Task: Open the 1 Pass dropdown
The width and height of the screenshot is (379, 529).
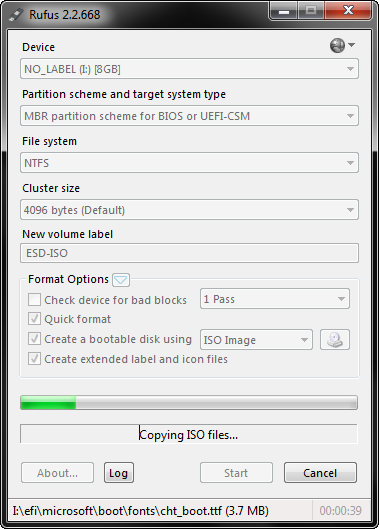Action: (x=275, y=299)
